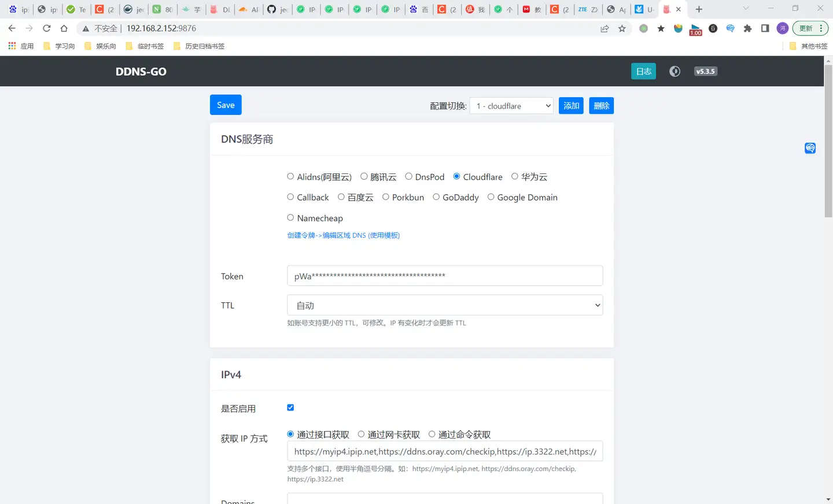This screenshot has height=504, width=833.
Task: Bookmark this page with the star outline icon
Action: point(622,28)
